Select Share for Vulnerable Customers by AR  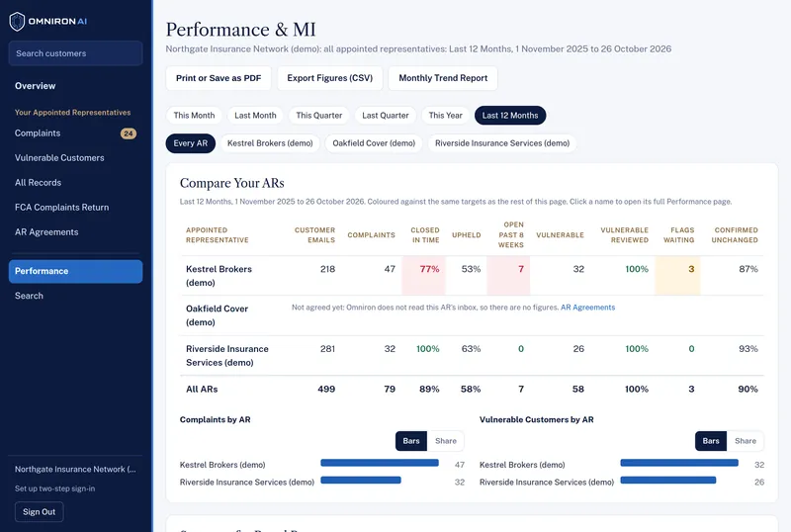coord(746,441)
